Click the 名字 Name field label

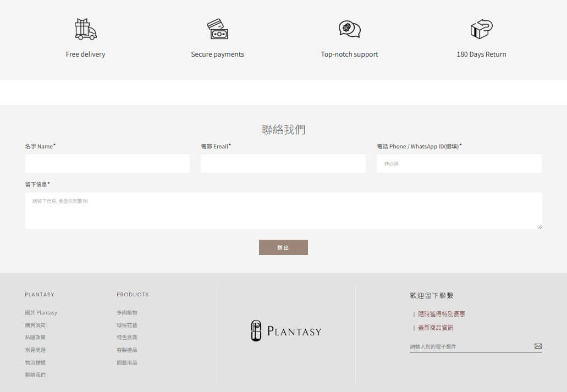[x=40, y=146]
